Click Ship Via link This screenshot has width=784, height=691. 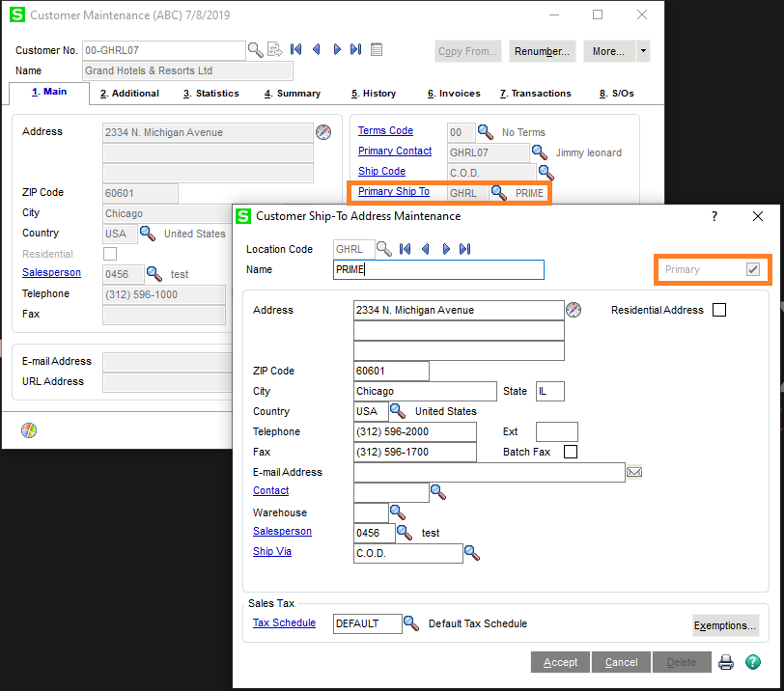(272, 551)
